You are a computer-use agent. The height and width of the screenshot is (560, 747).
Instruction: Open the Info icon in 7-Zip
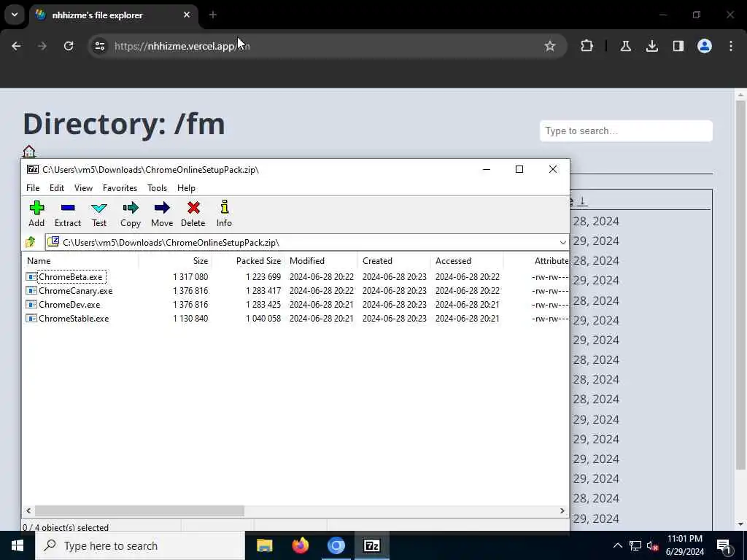(224, 214)
